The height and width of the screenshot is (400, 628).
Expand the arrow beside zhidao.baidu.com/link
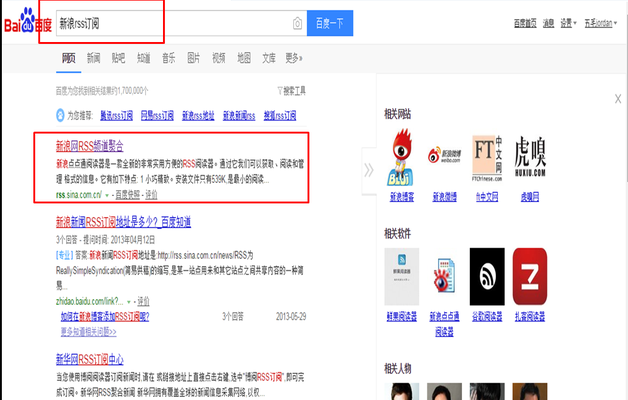(129, 302)
